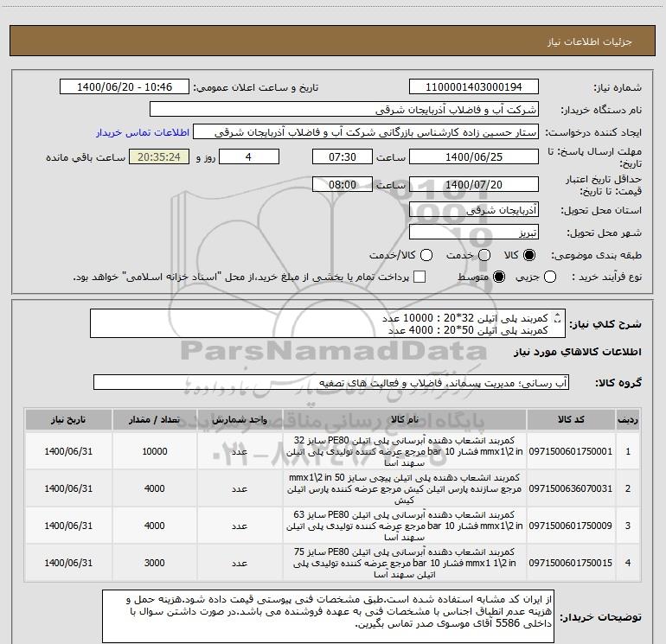Click need date 1400/06/31 in row 4

[68, 563]
